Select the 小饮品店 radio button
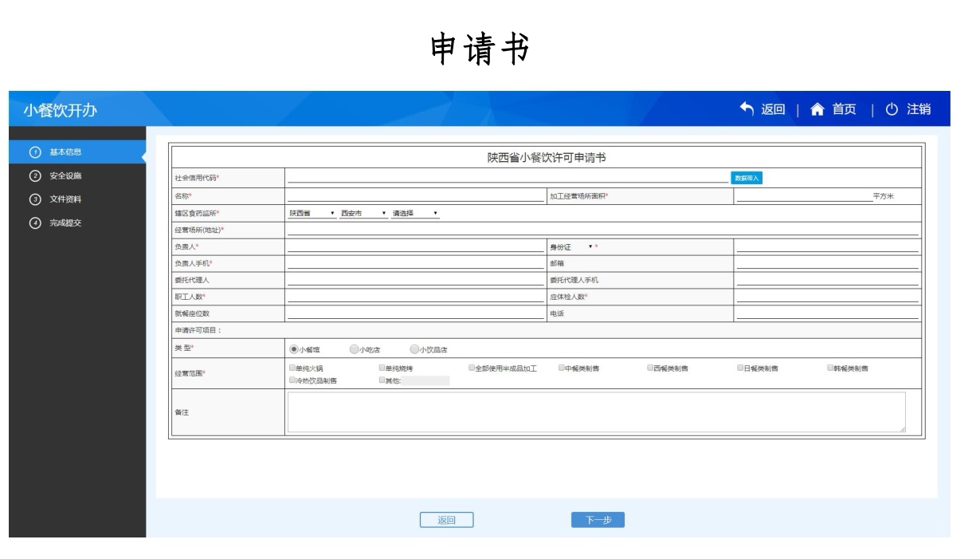Screen dimensions: 980x559 tap(414, 348)
